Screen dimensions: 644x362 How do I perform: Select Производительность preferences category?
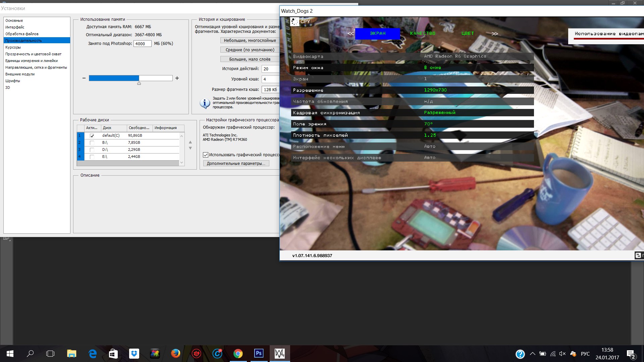click(x=37, y=41)
